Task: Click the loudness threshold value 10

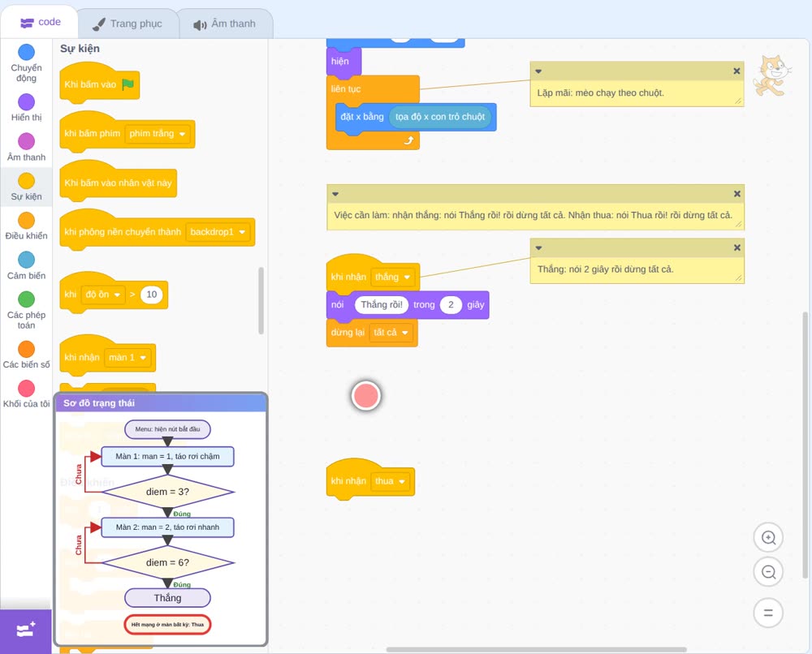Action: (151, 295)
